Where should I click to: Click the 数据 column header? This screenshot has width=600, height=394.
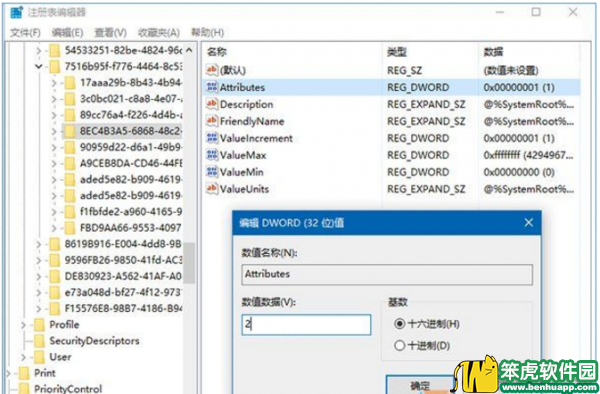[x=493, y=52]
